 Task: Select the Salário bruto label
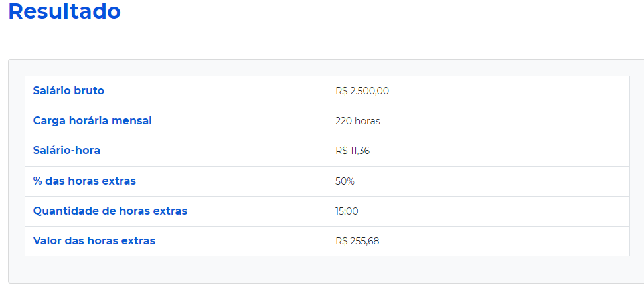click(x=68, y=91)
